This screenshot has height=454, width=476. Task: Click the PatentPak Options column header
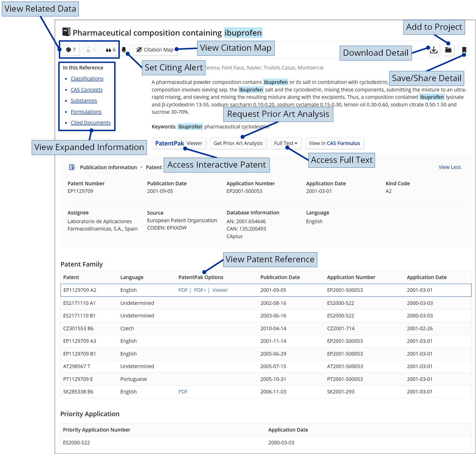pos(201,277)
